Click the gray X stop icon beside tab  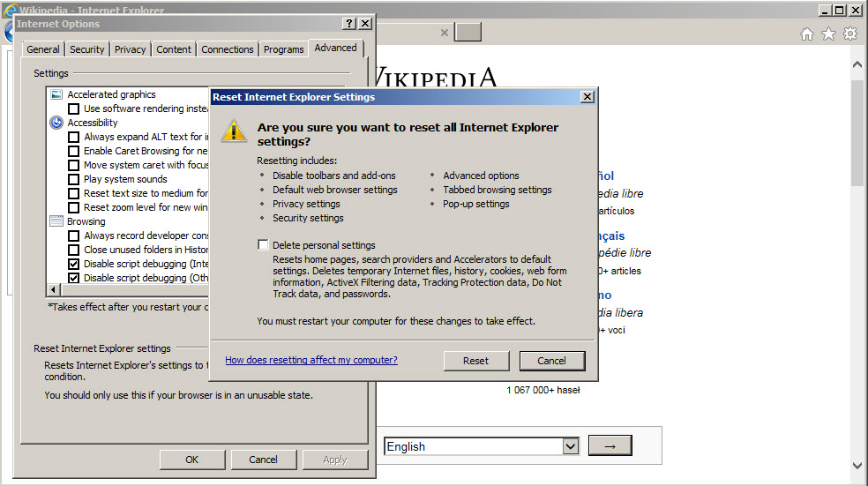click(x=444, y=33)
